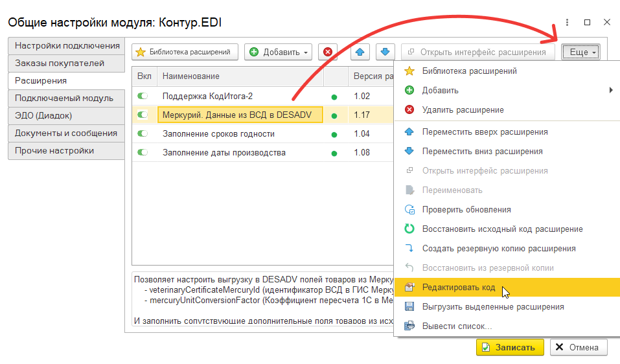Screen dimensions: 620x364
Task: Select the row Заполнение даты производства
Action: (x=263, y=153)
